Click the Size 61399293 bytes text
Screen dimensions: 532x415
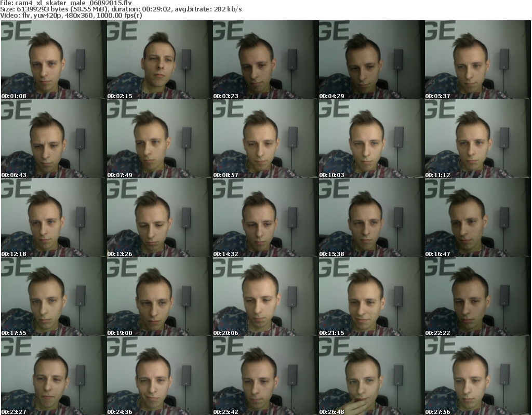(x=34, y=9)
